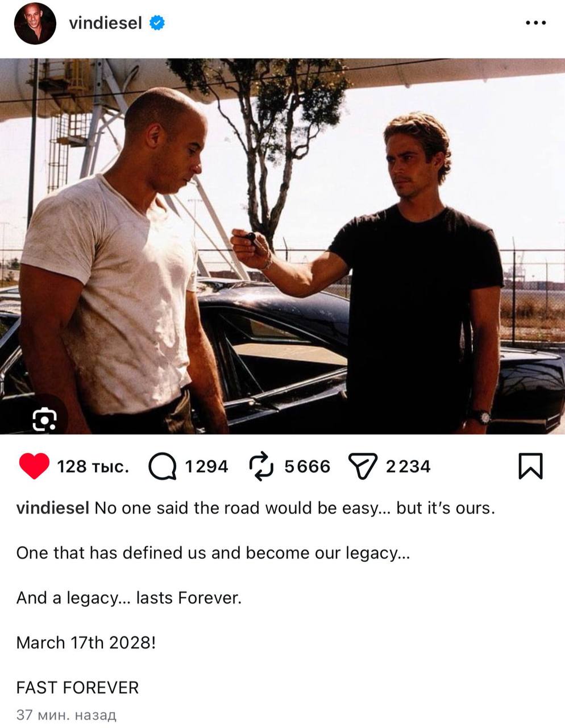Viewport: 565px width, 728px height.
Task: Tap the post photo of two men by the car
Action: tap(282, 246)
